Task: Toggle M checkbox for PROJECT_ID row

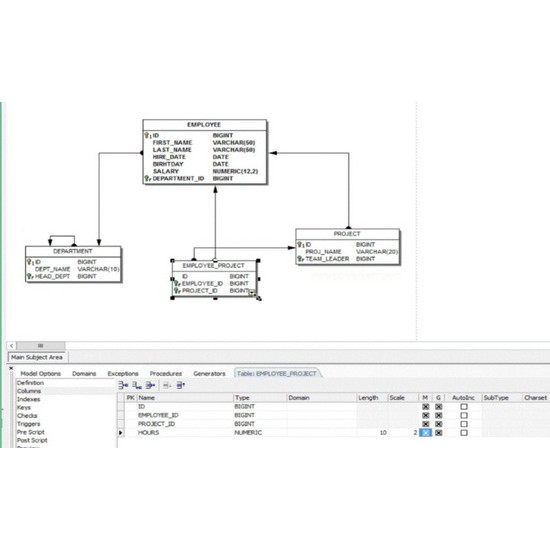Action: [x=425, y=424]
